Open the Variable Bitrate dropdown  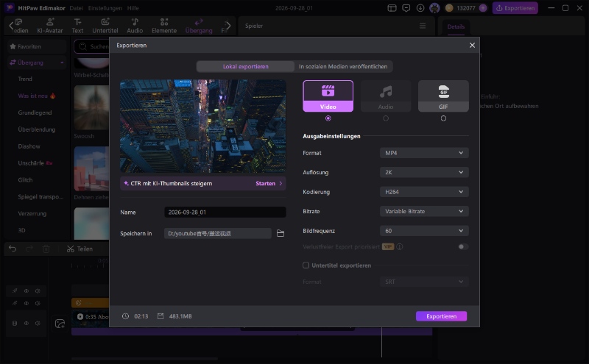(x=424, y=211)
